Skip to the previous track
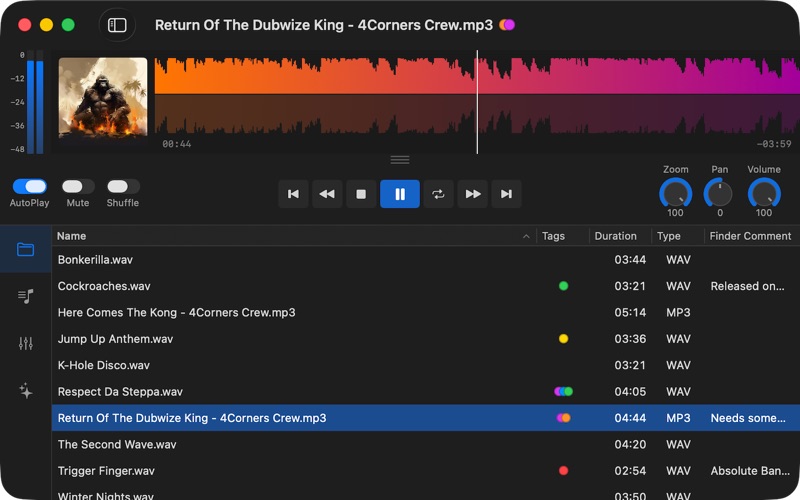Screen dimensions: 800x500 click(x=293, y=194)
